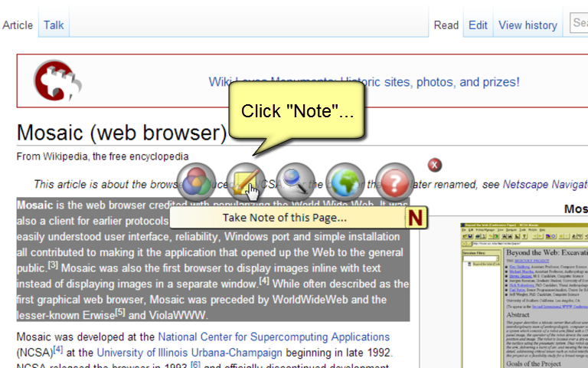Click citation reference [5] after Erwise
Image resolution: width=588 pixels, height=368 pixels.
(119, 312)
